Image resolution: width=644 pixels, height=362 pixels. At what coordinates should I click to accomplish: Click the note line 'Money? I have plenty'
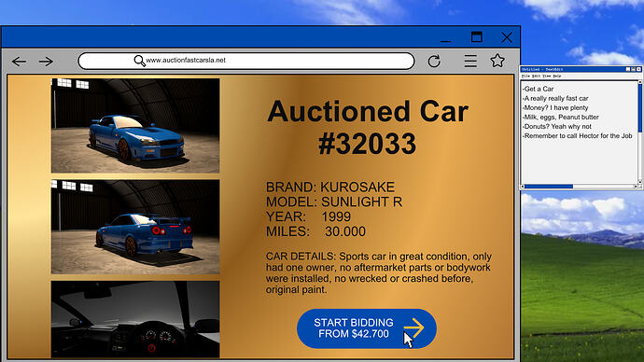point(555,107)
